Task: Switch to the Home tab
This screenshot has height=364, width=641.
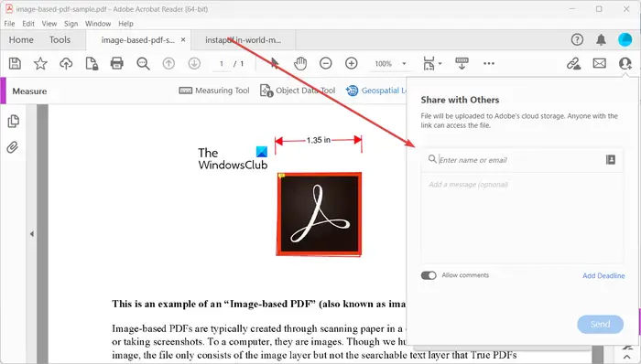Action: [x=21, y=40]
